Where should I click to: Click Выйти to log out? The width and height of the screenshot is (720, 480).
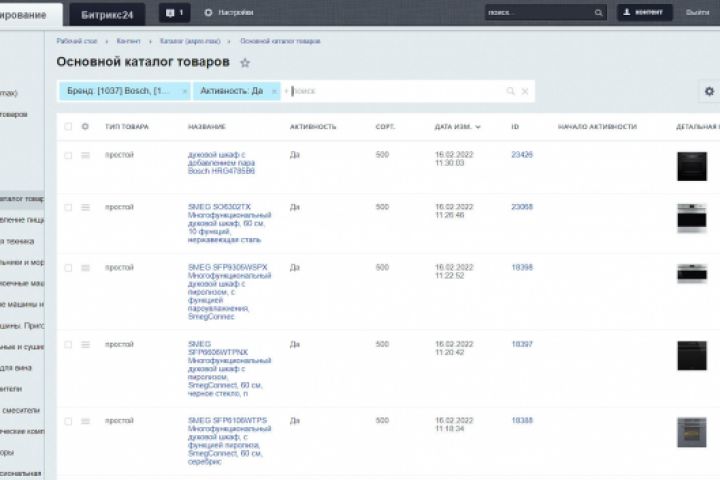(698, 12)
